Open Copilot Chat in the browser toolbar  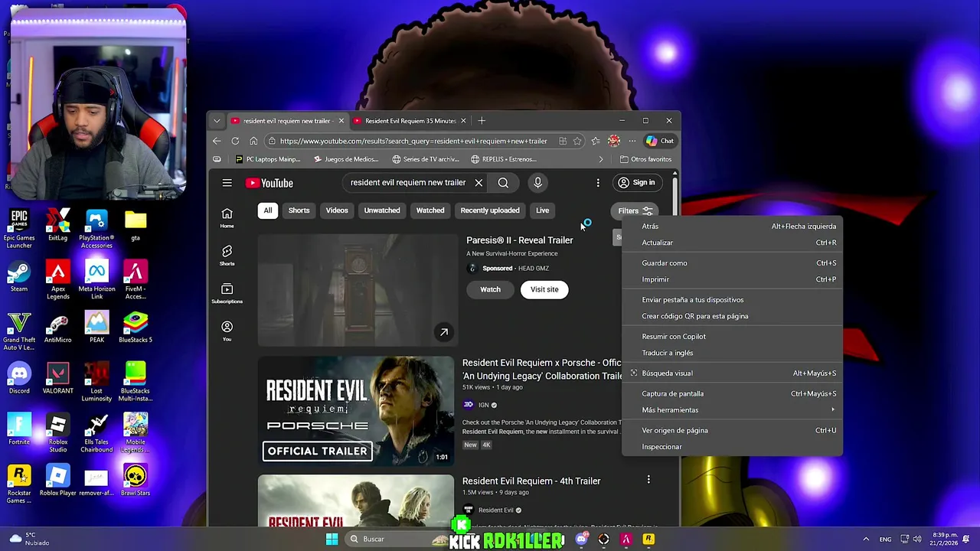[x=660, y=141]
